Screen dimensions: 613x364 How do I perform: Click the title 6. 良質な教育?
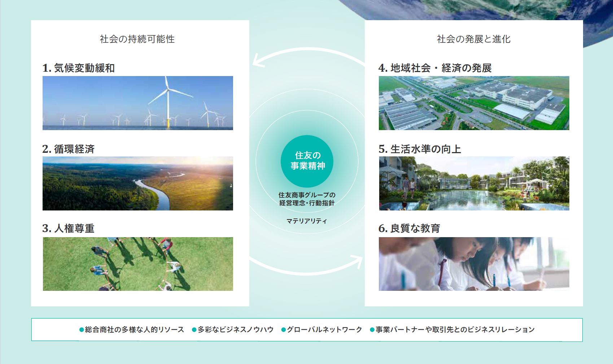coord(410,228)
